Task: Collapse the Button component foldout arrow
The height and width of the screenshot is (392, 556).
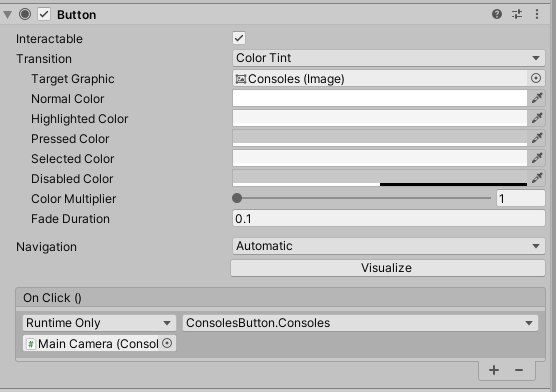Action: click(7, 15)
